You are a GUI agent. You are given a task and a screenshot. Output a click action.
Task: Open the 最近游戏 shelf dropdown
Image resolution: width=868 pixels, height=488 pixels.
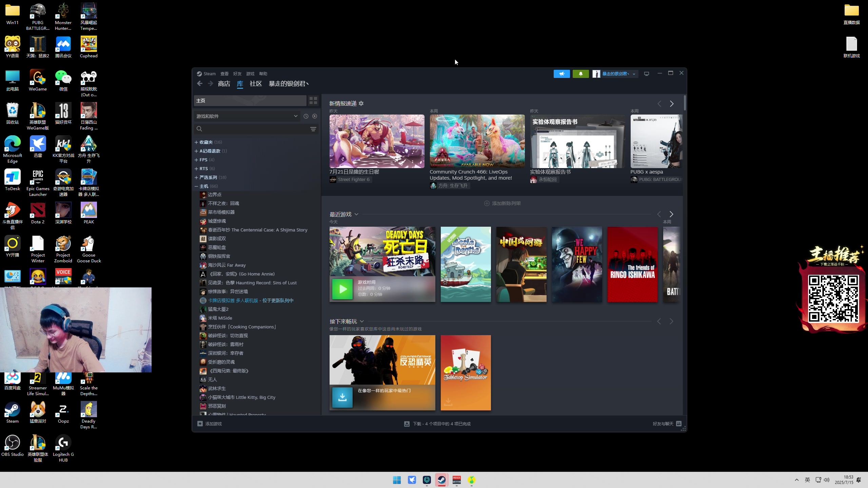[x=356, y=214]
